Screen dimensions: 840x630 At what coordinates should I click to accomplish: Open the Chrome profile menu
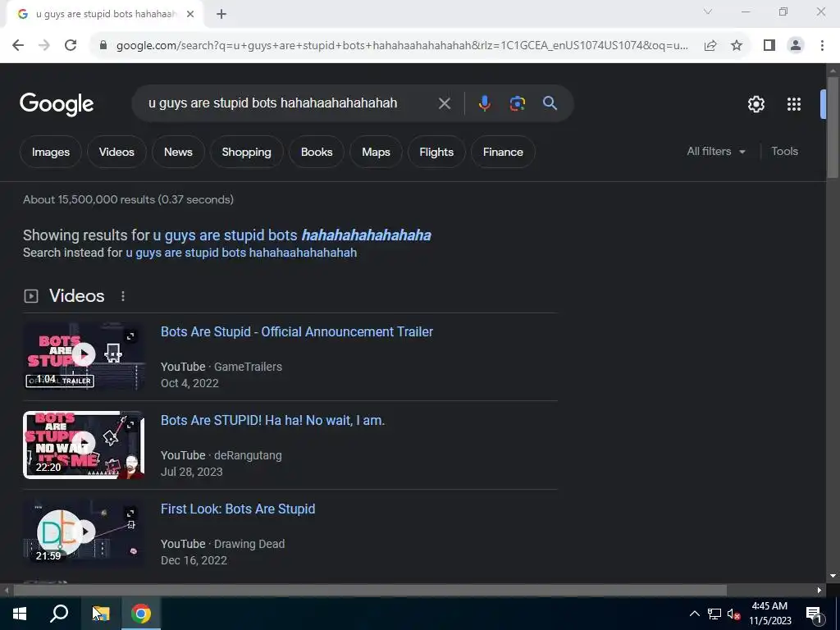coord(796,45)
